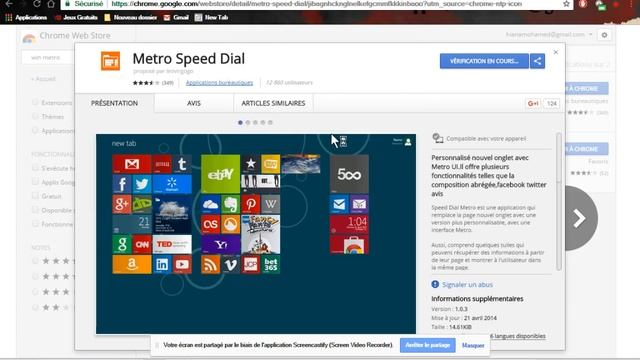Go to the next screenshot with the arrow
Viewport: 640px width, 360px height.
[x=580, y=218]
